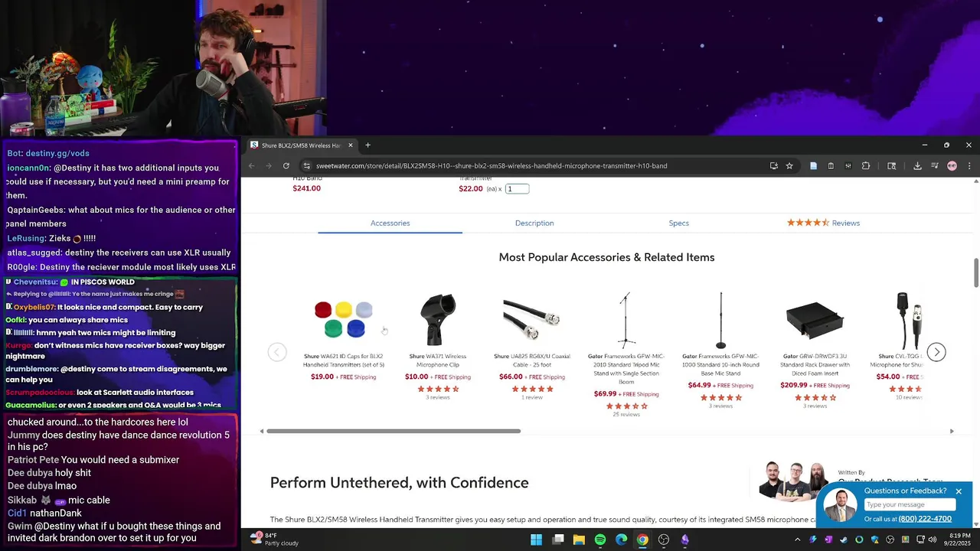Screen dimensions: 980x551
Task: Open Task View on the taskbar
Action: pos(558,540)
